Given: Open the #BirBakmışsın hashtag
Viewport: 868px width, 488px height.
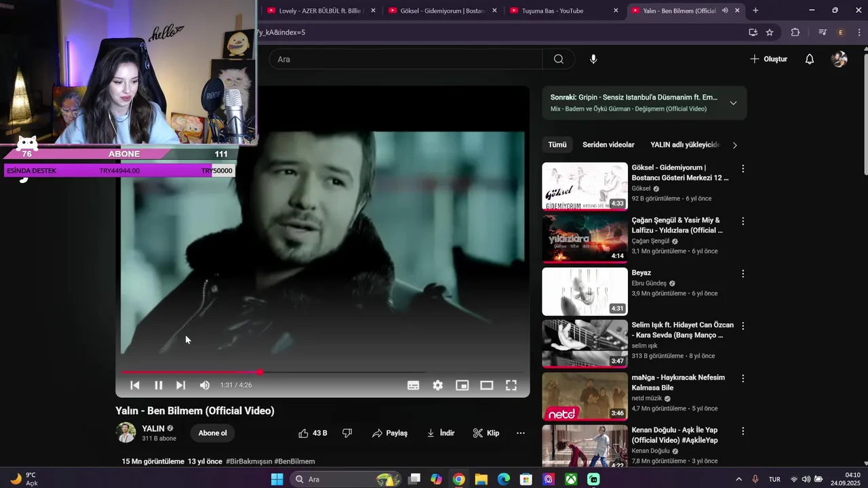Looking at the screenshot, I should coord(248,462).
